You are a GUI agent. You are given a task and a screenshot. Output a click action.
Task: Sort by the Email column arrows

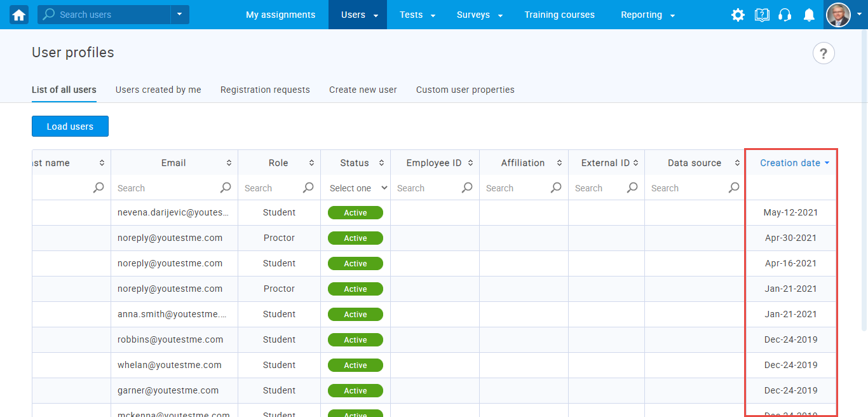click(229, 163)
